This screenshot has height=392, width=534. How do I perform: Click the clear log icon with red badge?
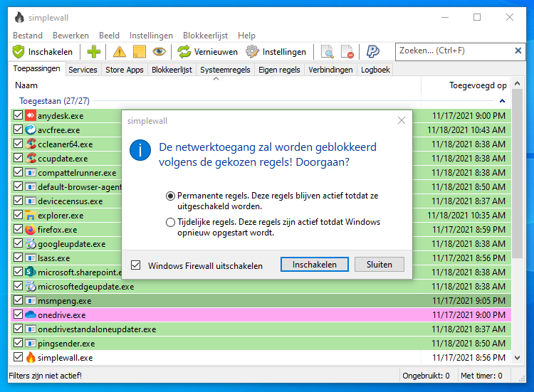pos(347,51)
